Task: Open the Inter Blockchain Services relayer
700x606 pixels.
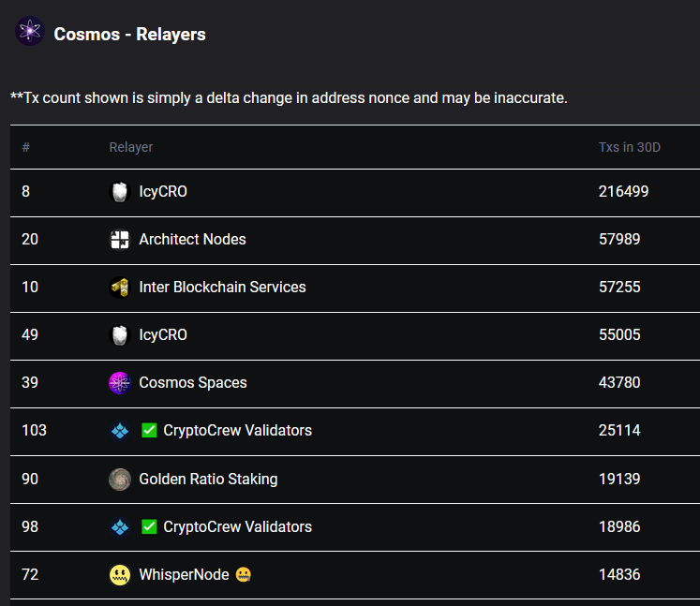Action: click(x=222, y=288)
